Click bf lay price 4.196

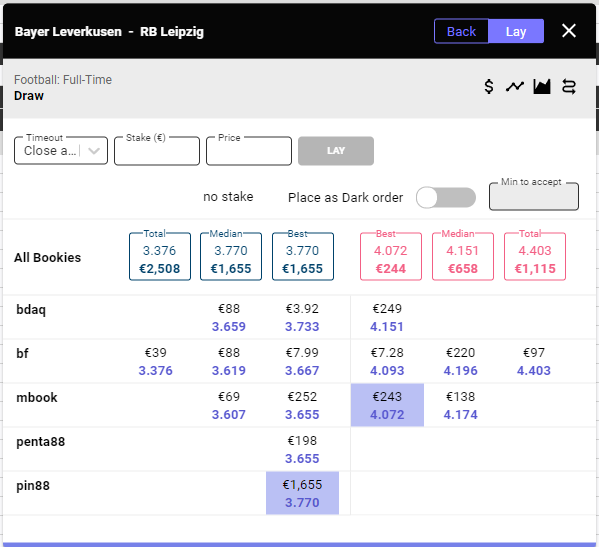point(460,371)
